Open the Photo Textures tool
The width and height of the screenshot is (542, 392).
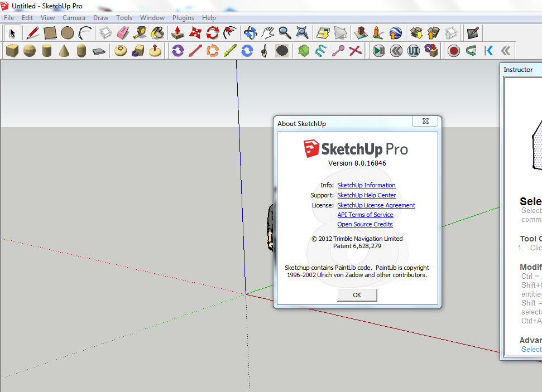click(x=378, y=33)
